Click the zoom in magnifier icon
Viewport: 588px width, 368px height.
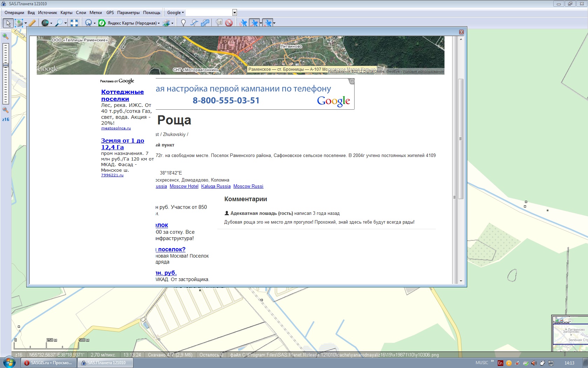click(6, 36)
